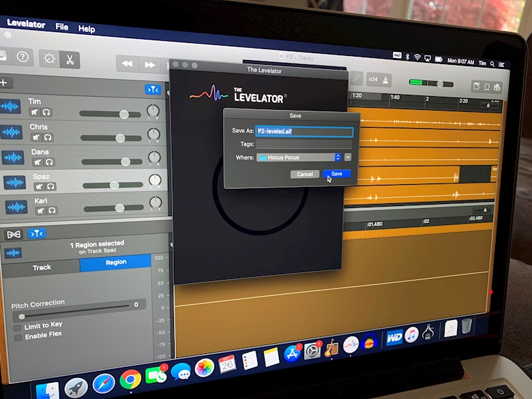Click the Rewind transport button
The image size is (532, 399).
128,63
